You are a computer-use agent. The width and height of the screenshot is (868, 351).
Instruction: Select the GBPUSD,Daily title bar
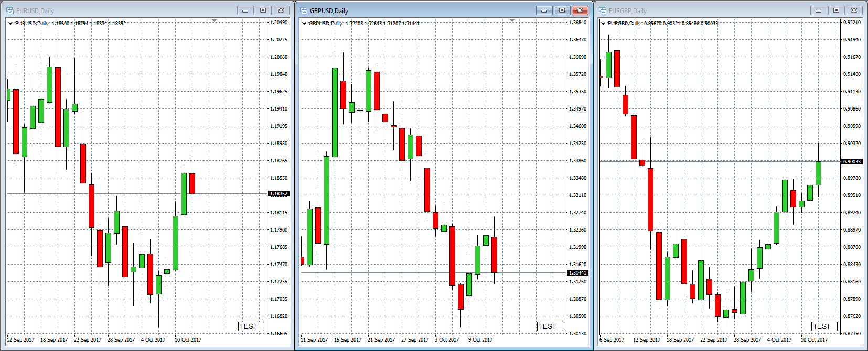444,10
